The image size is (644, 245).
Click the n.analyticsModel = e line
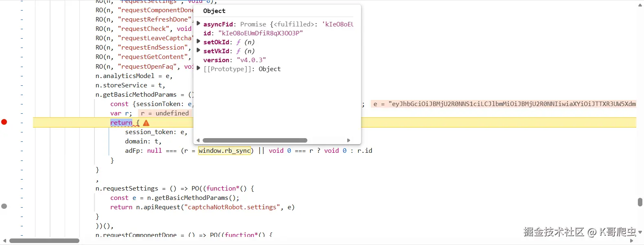pos(134,76)
